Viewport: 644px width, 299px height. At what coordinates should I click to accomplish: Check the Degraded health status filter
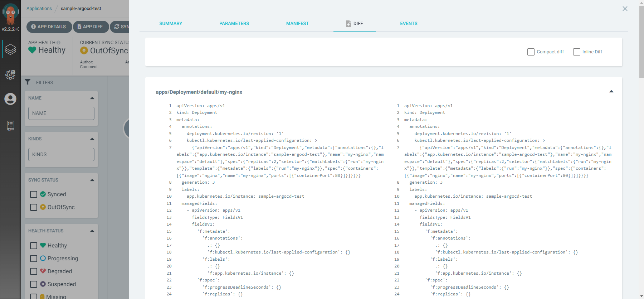coord(34,271)
